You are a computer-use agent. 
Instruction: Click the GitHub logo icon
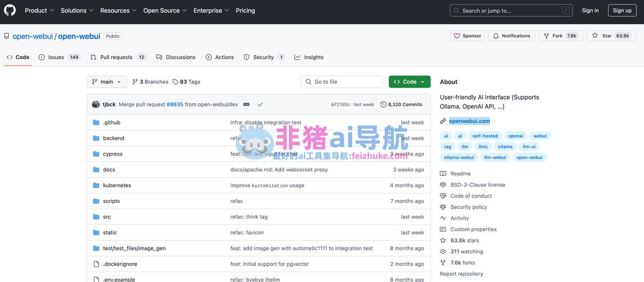10,10
